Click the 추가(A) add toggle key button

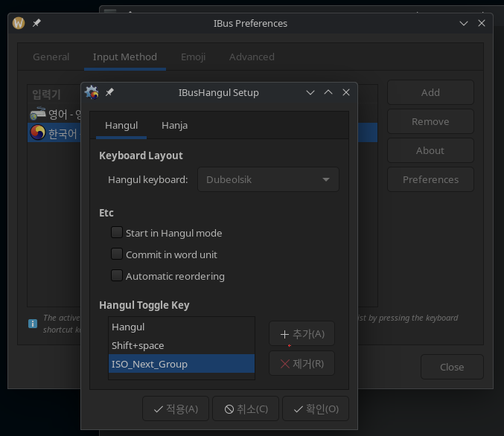[x=302, y=334]
